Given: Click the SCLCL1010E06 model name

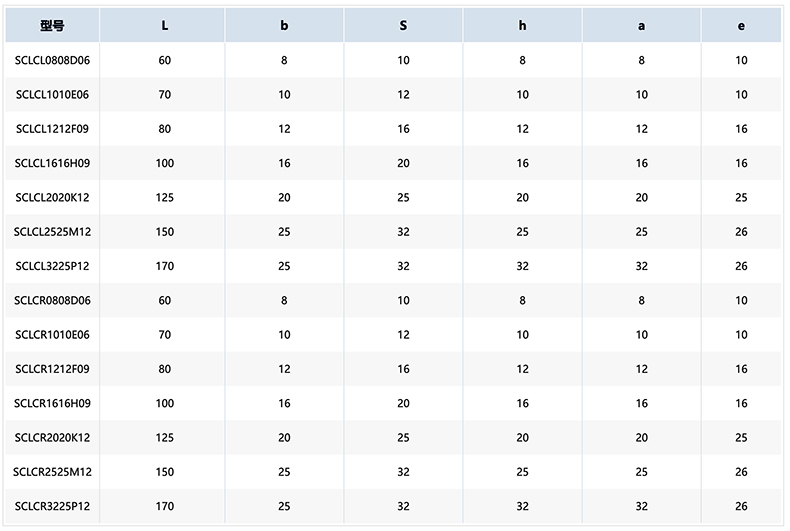Looking at the screenshot, I should click(x=53, y=95).
